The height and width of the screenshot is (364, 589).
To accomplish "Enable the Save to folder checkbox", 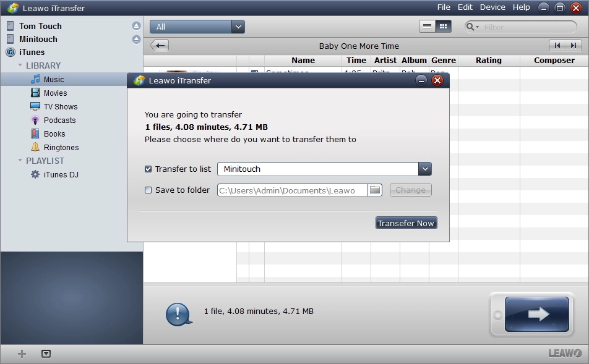I will (x=148, y=190).
